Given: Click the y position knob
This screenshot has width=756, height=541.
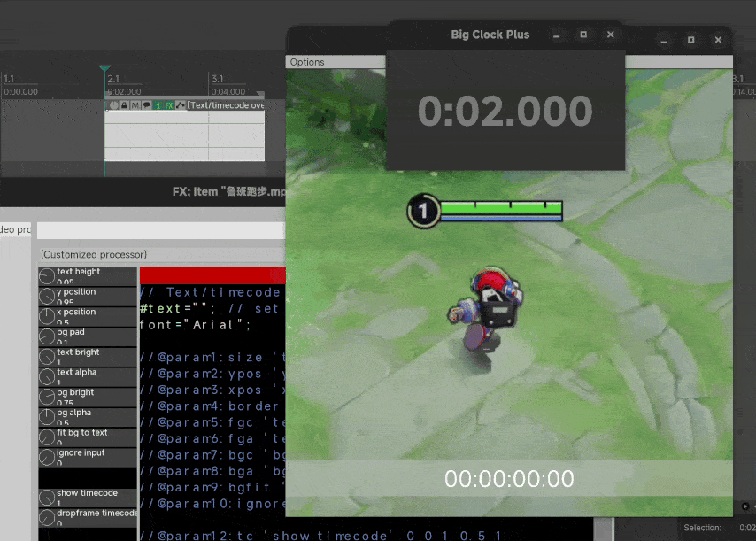Looking at the screenshot, I should pyautogui.click(x=47, y=297).
